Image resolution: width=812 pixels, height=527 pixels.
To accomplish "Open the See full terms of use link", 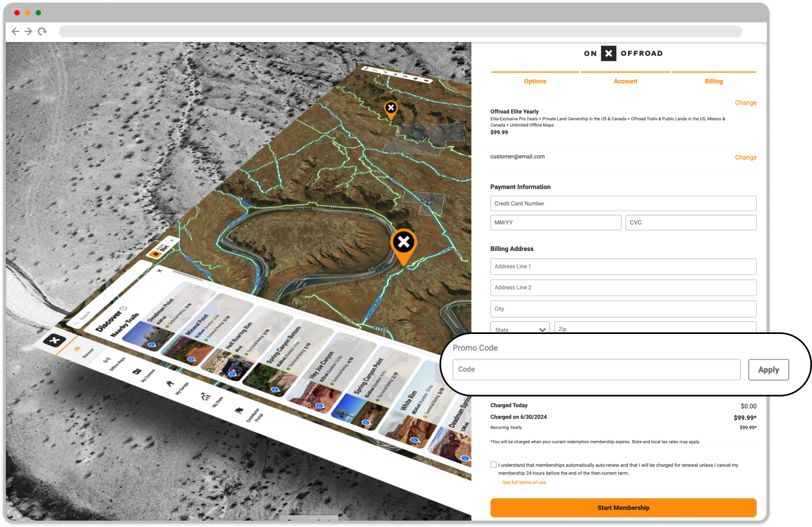I will [x=524, y=482].
